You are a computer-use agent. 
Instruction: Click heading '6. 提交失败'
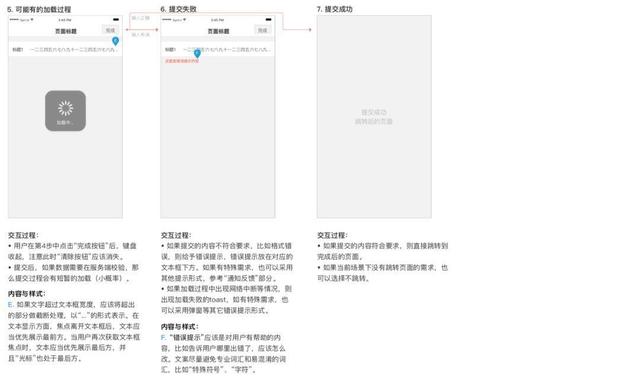(x=178, y=9)
